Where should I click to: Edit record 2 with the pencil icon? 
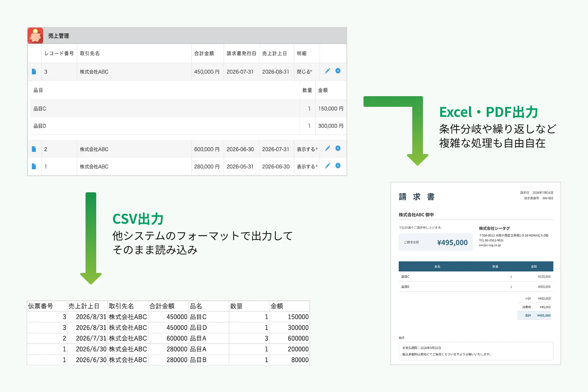327,148
